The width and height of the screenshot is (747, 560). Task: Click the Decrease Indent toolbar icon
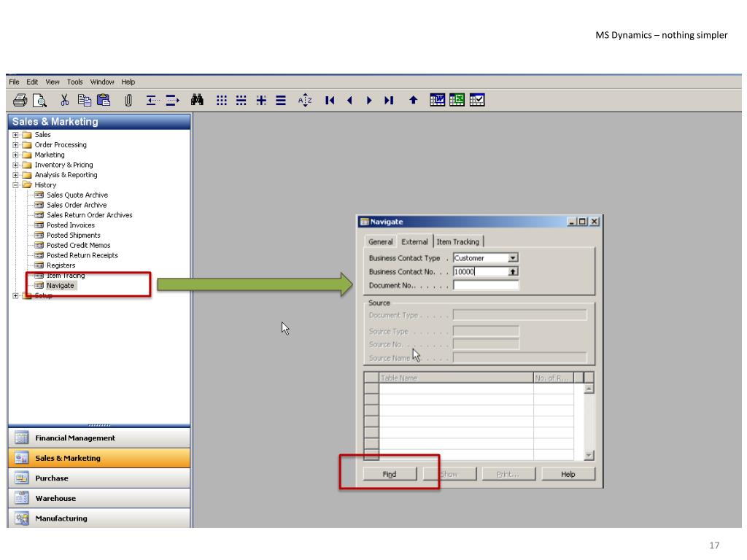(x=152, y=100)
